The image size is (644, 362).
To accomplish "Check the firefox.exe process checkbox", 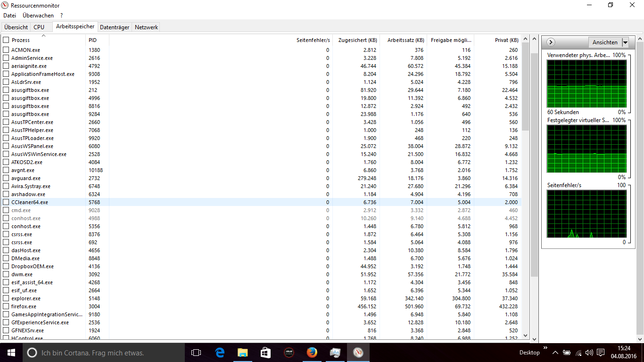I will tap(6, 306).
